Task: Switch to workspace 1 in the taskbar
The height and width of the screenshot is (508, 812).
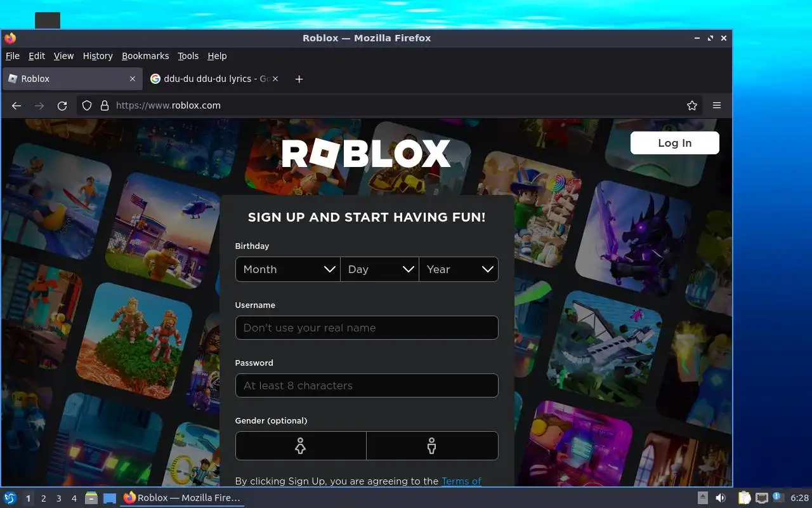Action: coord(28,498)
